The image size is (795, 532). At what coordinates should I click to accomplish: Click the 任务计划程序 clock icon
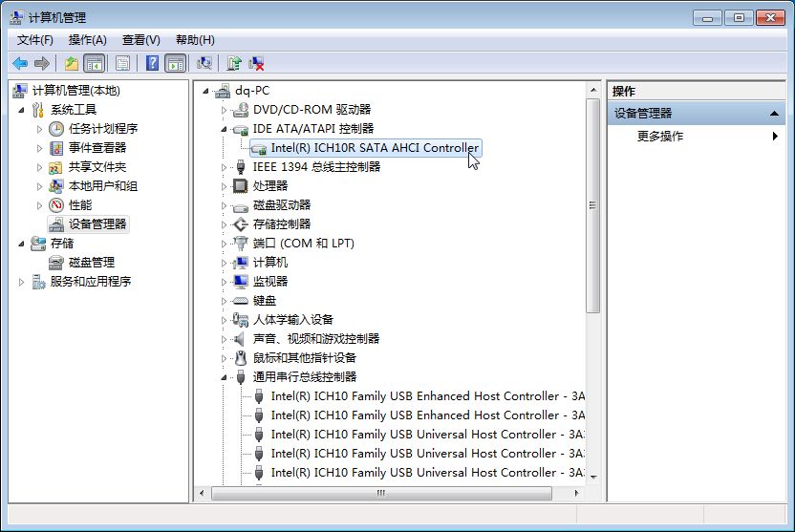pos(55,129)
